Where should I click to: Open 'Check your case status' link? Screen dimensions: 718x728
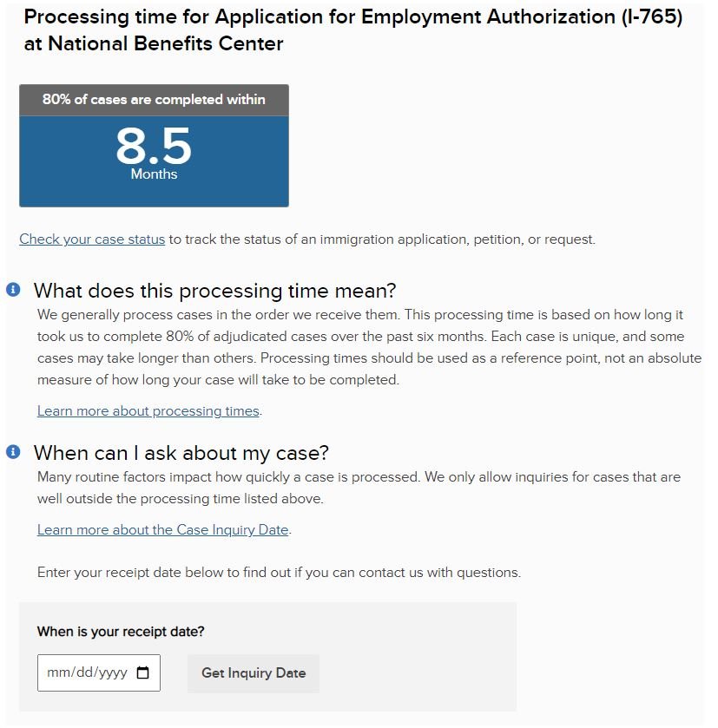[92, 239]
